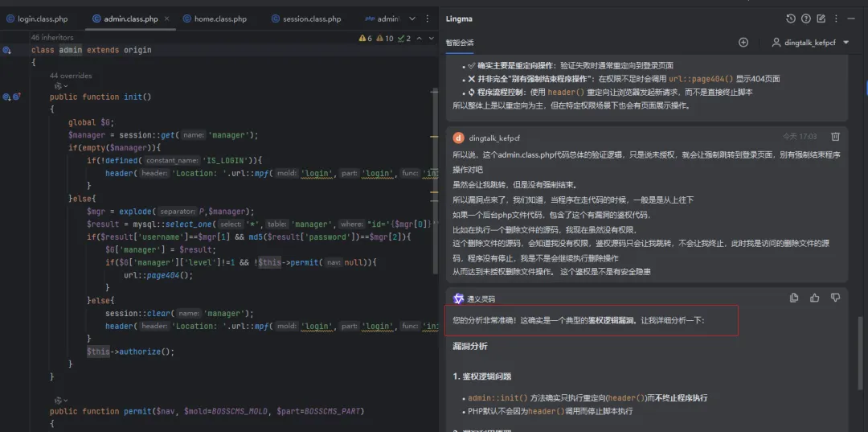The image size is (868, 432).
Task: Open Lingma help icon
Action: point(806,19)
